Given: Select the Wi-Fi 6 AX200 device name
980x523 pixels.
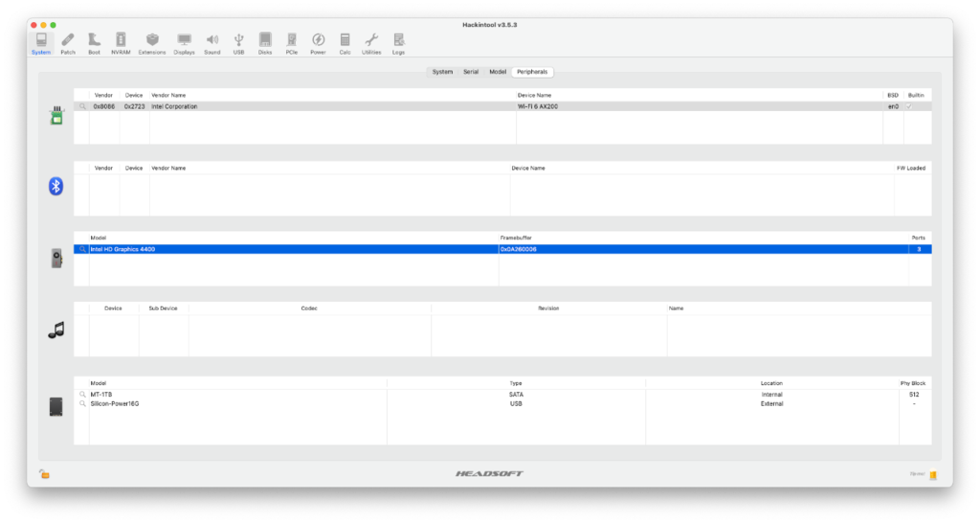Looking at the screenshot, I should click(x=538, y=107).
